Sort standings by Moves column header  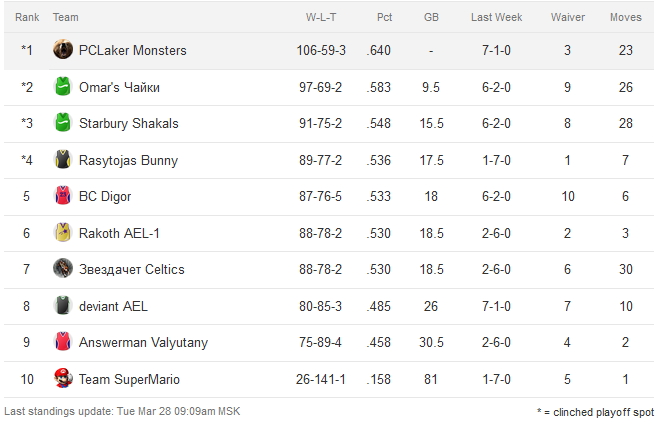(626, 17)
